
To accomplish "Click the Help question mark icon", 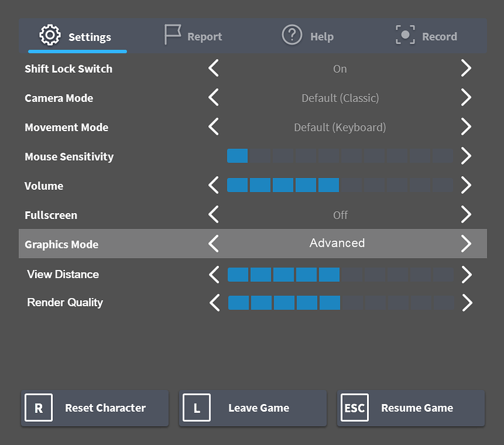I will [x=292, y=35].
